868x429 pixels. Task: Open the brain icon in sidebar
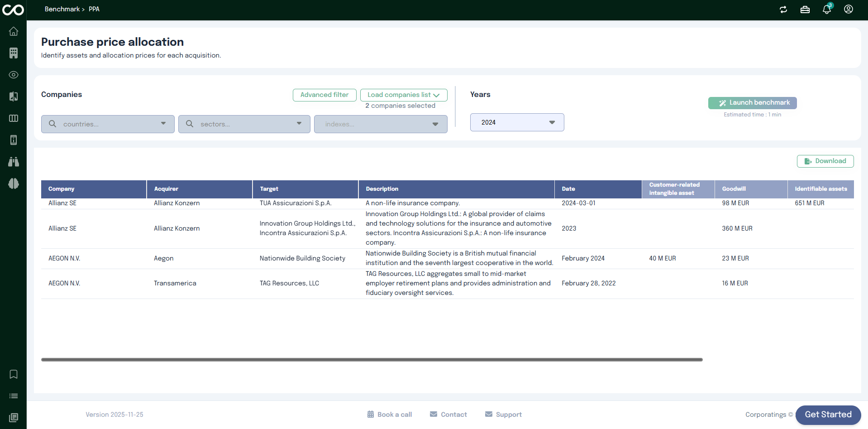pyautogui.click(x=14, y=183)
